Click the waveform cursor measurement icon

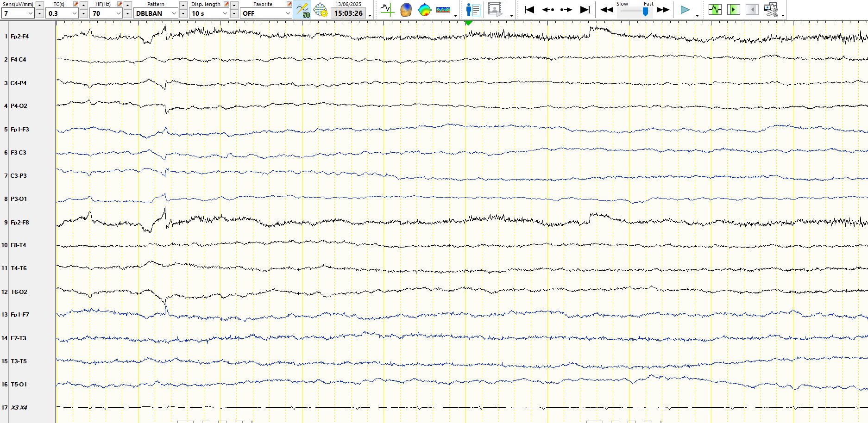tap(387, 10)
